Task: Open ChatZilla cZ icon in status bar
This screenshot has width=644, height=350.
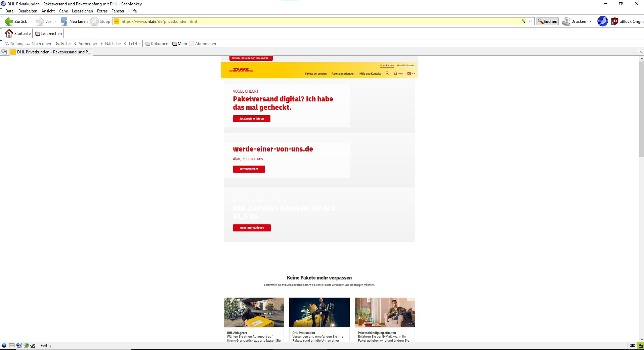Action: pos(33,346)
